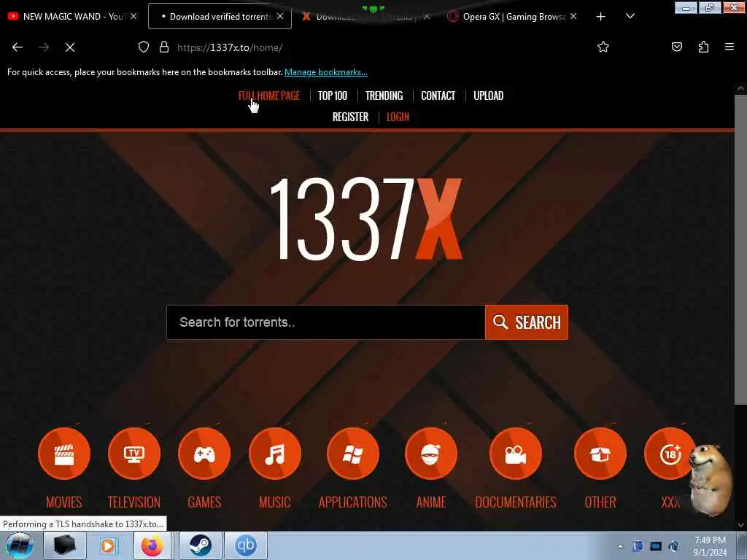This screenshot has height=560, width=747.
Task: Click the tracking protection shield icon
Action: pos(144,47)
